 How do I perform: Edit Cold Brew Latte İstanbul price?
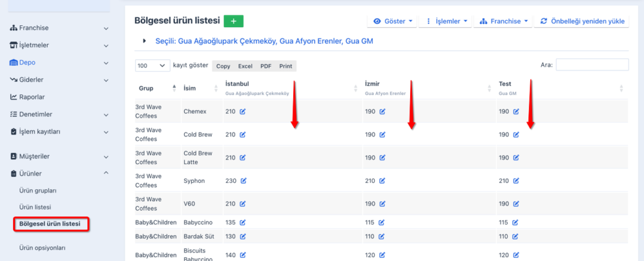[243, 158]
